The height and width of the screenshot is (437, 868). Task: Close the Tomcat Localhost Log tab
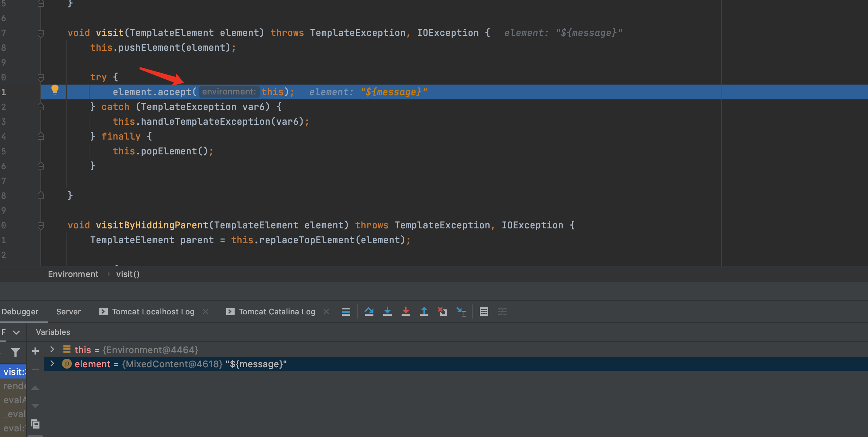(x=206, y=312)
